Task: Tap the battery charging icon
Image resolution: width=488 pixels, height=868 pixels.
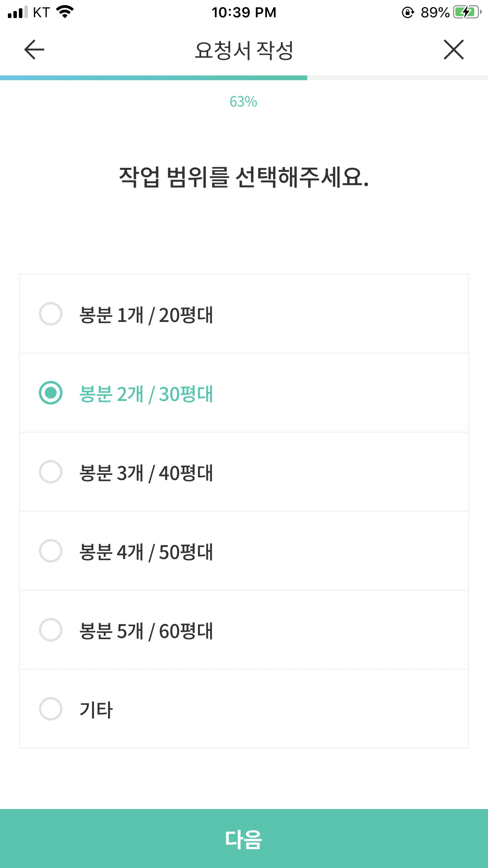Action: click(x=467, y=12)
